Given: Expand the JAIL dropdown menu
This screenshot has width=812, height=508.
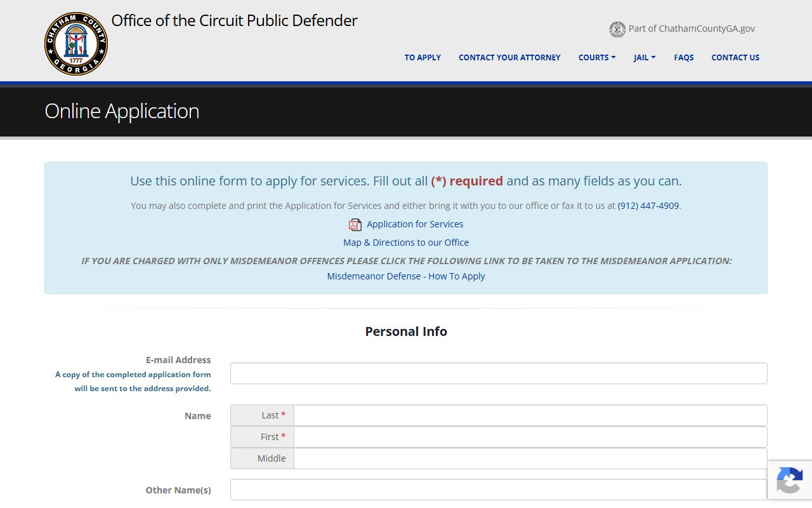Looking at the screenshot, I should pos(645,57).
